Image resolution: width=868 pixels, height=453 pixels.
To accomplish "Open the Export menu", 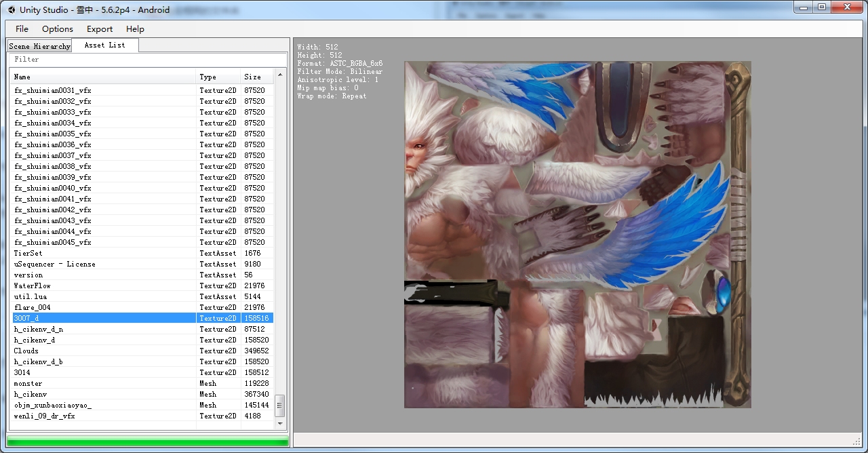I will (x=100, y=29).
